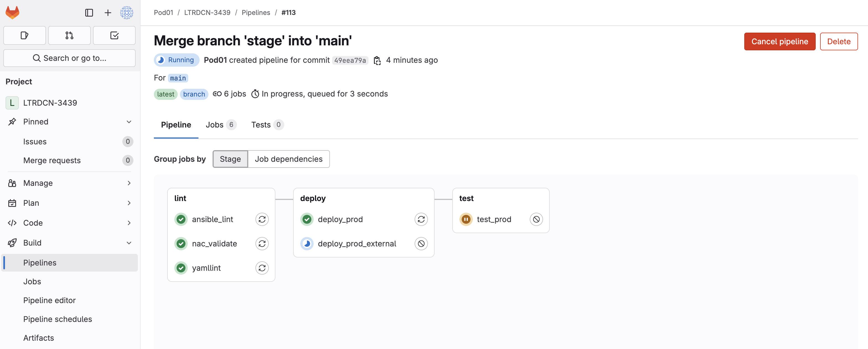The height and width of the screenshot is (349, 868).
Task: Open merge requests shortcut icon
Action: pyautogui.click(x=69, y=35)
